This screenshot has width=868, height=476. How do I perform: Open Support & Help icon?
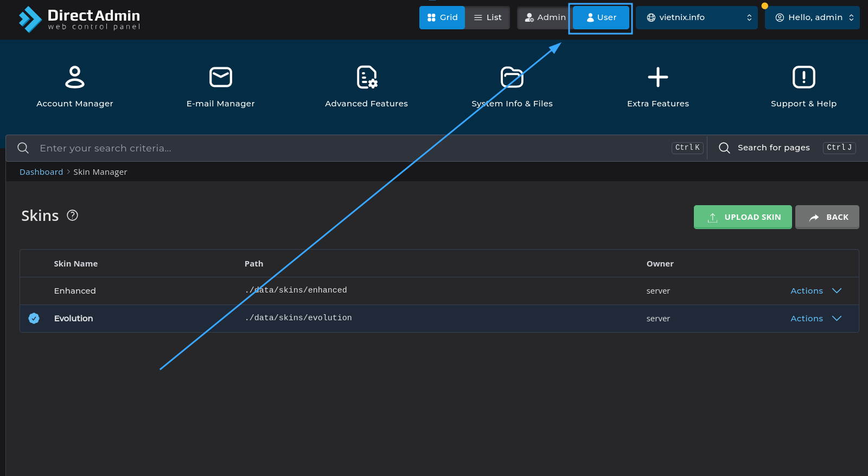coord(804,77)
